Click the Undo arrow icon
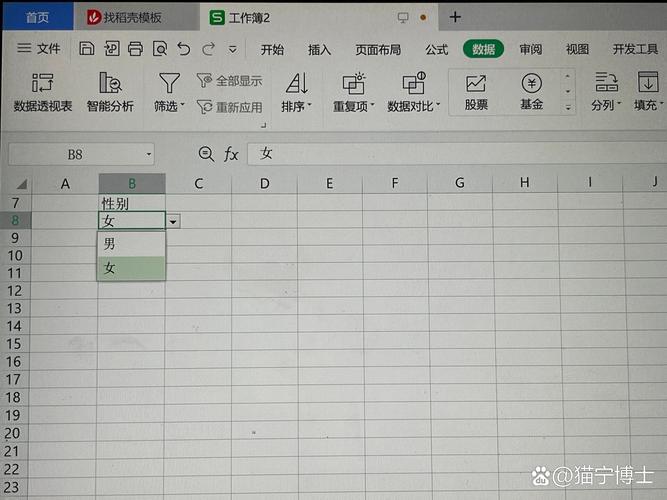Screen dimensions: 667x500 coord(184,49)
